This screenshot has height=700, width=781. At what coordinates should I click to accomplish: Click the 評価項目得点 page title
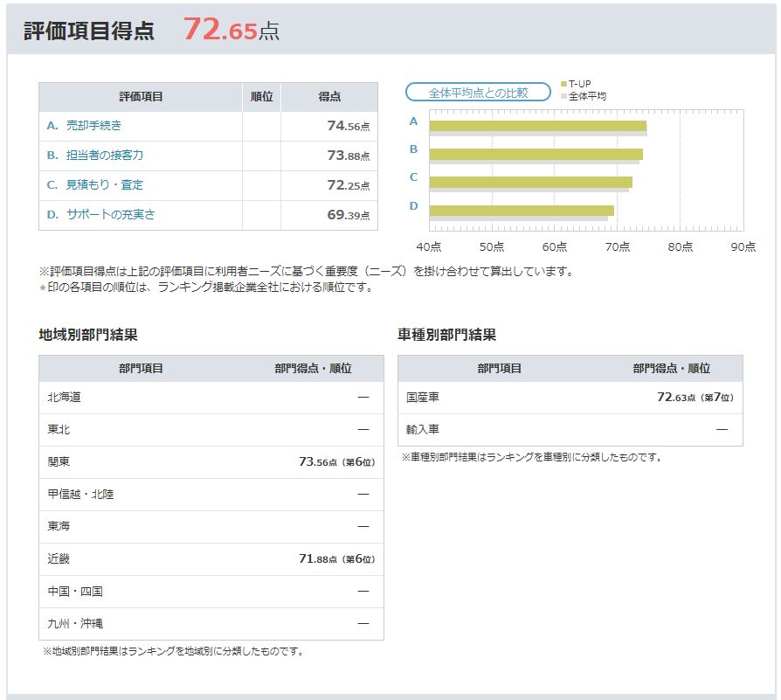point(89,31)
